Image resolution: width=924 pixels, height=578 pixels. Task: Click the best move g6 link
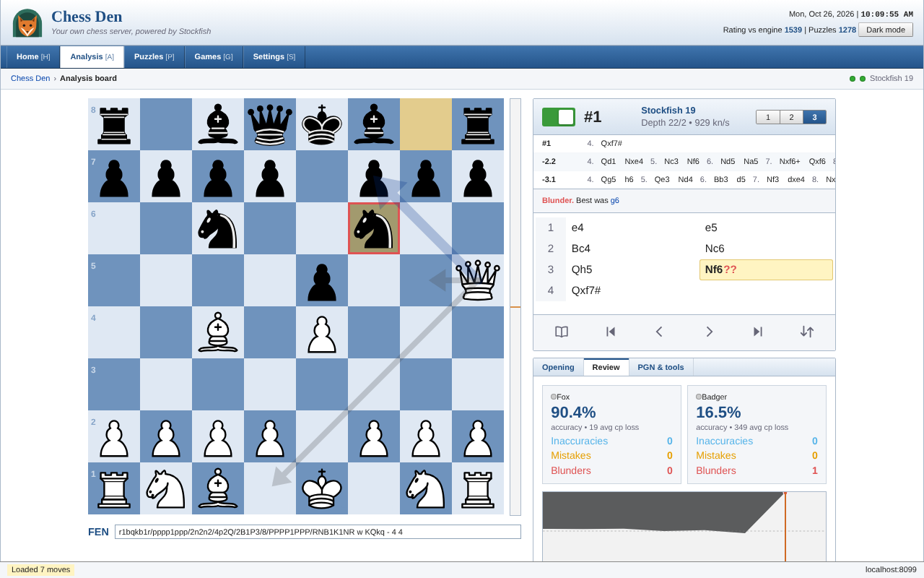(615, 200)
